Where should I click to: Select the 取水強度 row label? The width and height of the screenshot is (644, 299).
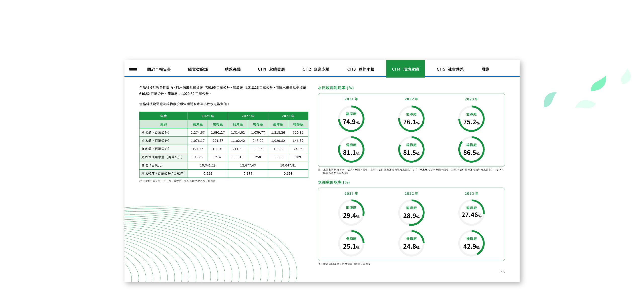tap(163, 174)
